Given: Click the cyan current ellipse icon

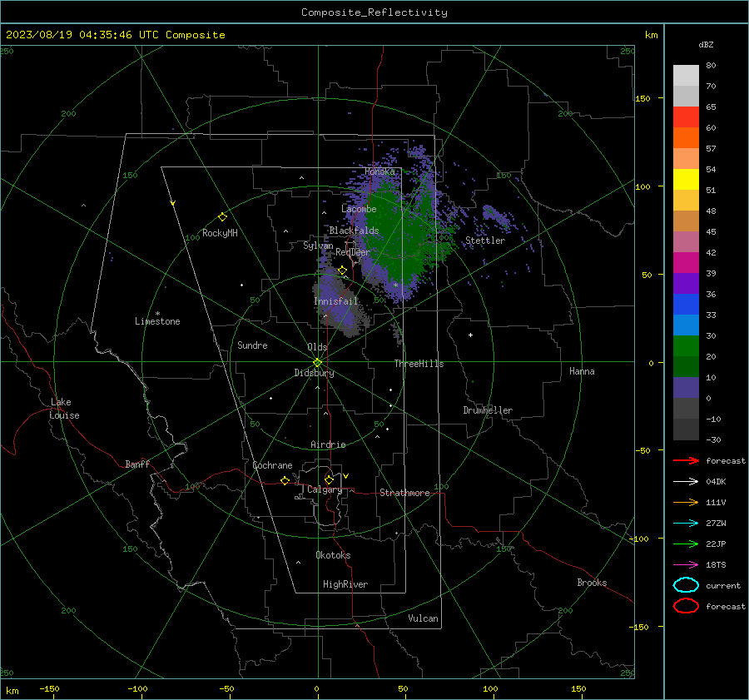Looking at the screenshot, I should pos(686,585).
